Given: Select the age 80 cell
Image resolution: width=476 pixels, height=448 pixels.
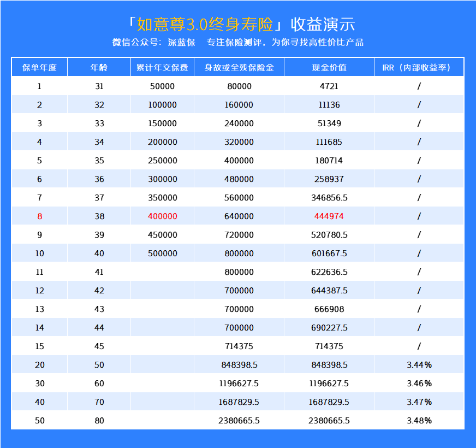Looking at the screenshot, I should click(x=99, y=421).
